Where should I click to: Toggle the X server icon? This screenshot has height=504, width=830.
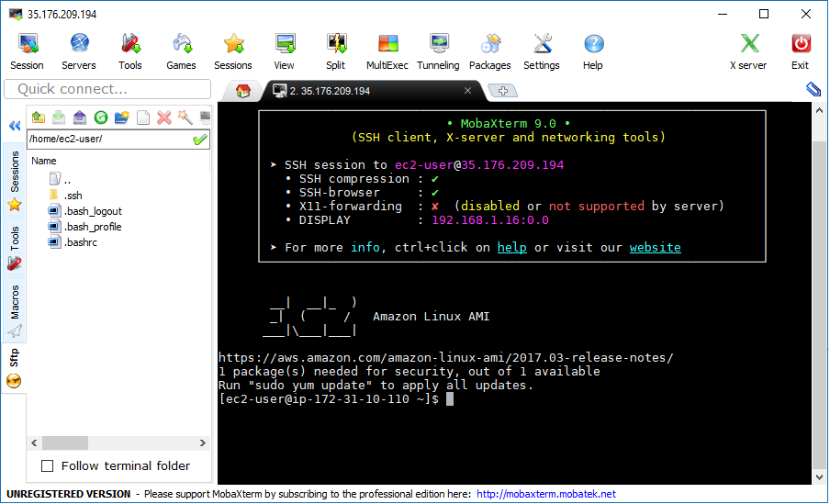748,51
